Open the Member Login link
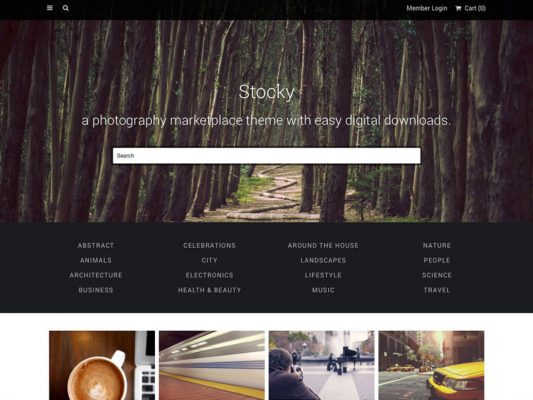The width and height of the screenshot is (533, 400). pos(427,8)
